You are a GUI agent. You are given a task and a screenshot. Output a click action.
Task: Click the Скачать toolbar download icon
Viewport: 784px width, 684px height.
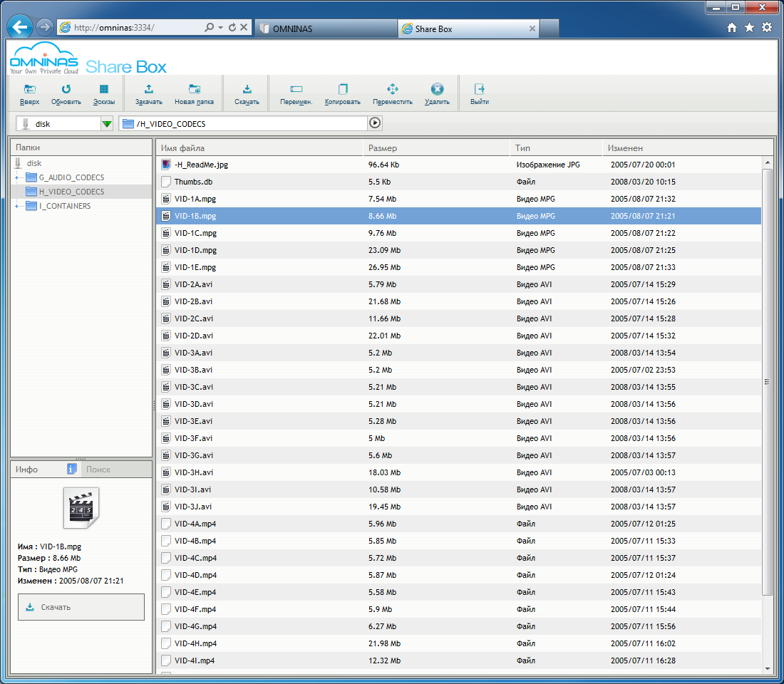click(247, 90)
